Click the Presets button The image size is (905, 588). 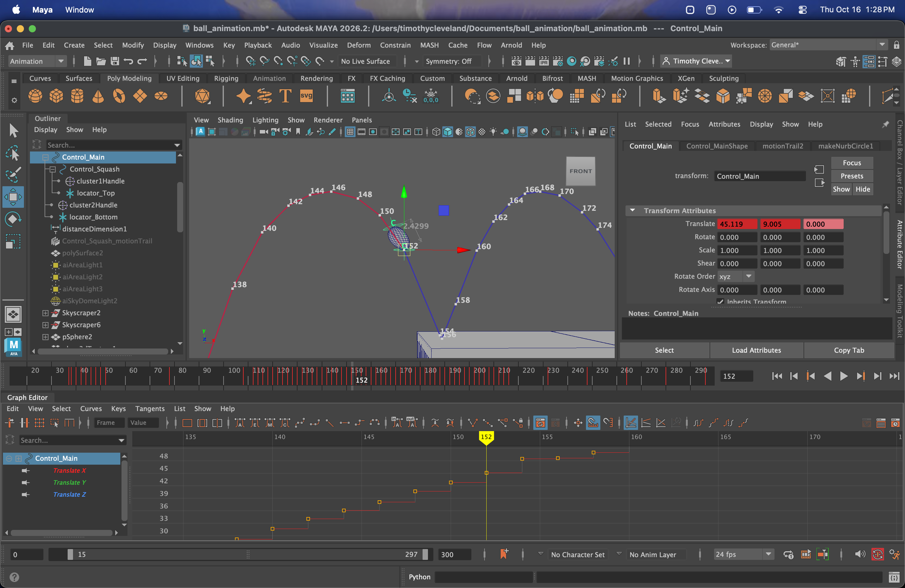(x=851, y=176)
